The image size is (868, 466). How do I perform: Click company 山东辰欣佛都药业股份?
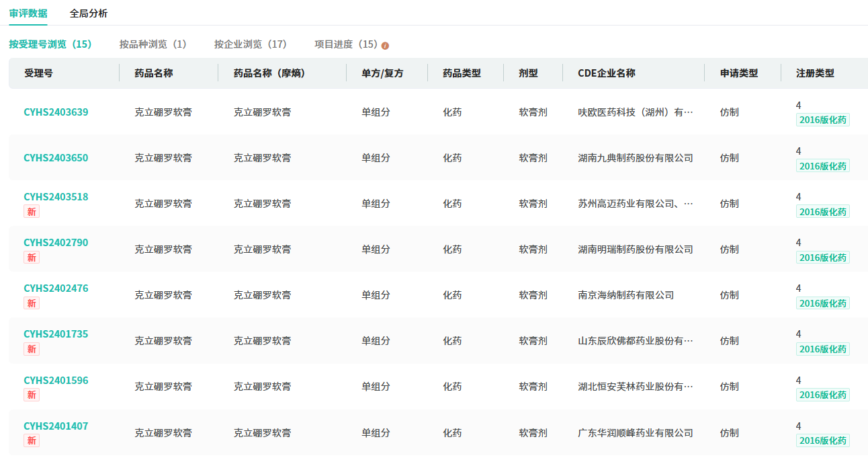[x=635, y=341]
